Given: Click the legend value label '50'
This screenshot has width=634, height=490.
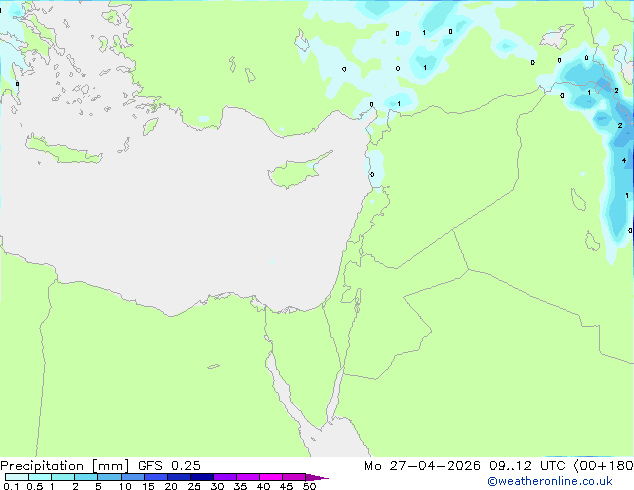Looking at the screenshot, I should click(309, 486).
